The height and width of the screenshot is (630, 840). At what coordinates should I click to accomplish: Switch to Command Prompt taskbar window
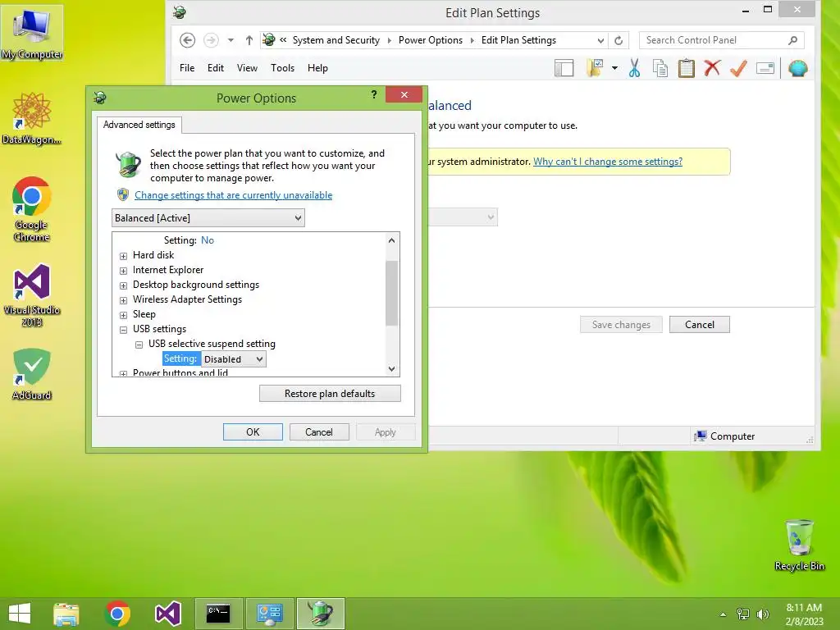pyautogui.click(x=218, y=614)
